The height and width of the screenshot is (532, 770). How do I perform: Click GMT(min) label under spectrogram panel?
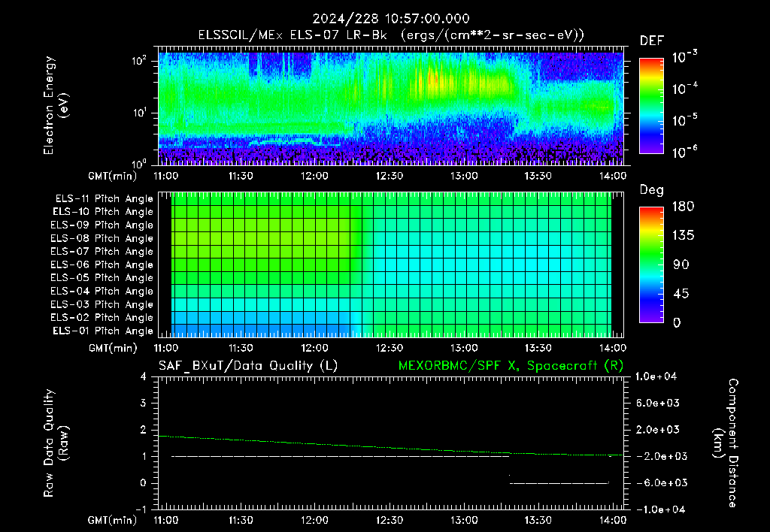click(113, 176)
